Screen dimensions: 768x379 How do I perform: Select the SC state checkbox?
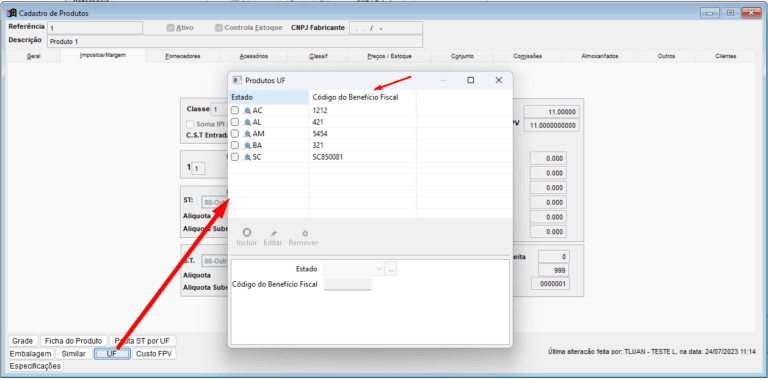(235, 157)
